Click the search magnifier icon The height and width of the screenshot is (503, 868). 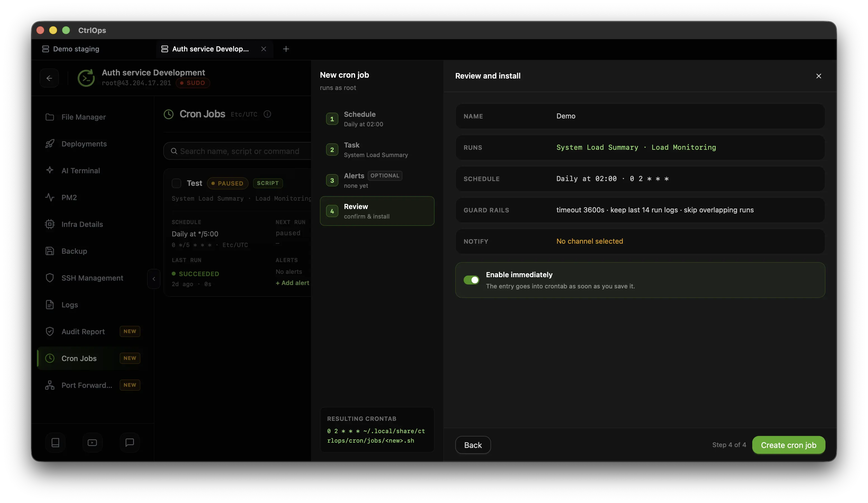coord(174,151)
